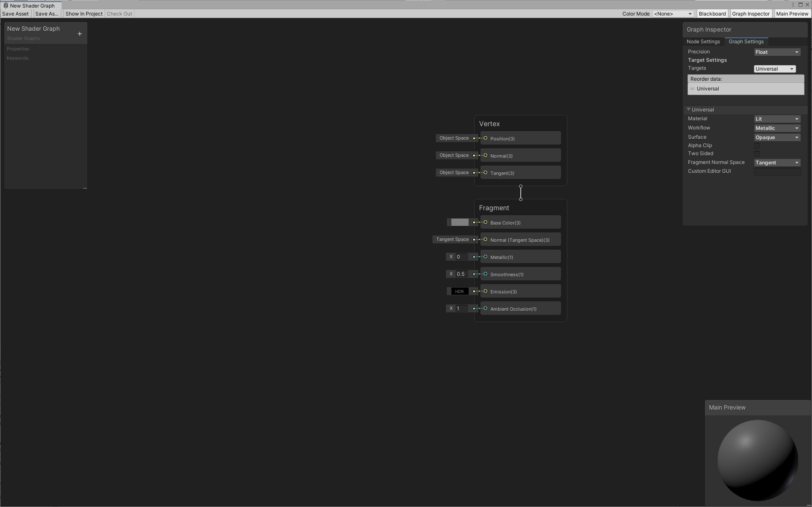Click the Save Asset button

coord(16,13)
